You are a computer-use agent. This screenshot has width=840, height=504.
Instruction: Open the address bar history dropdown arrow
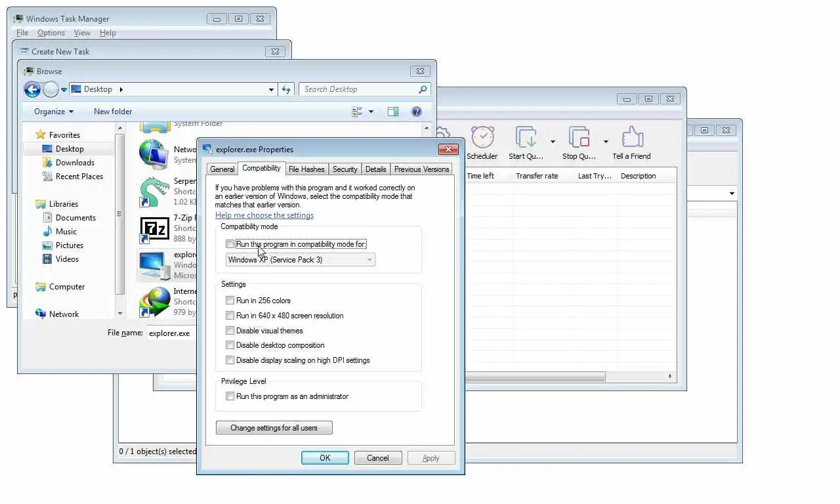pos(271,89)
